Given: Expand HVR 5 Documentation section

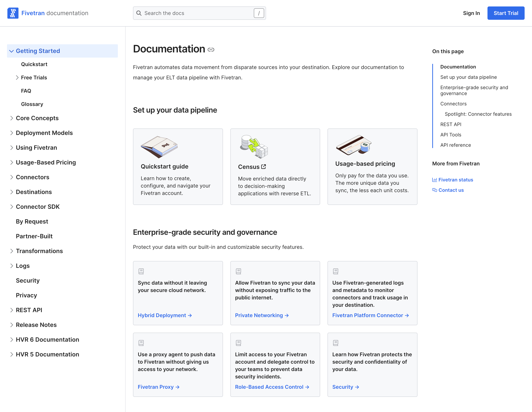Looking at the screenshot, I should tap(11, 355).
